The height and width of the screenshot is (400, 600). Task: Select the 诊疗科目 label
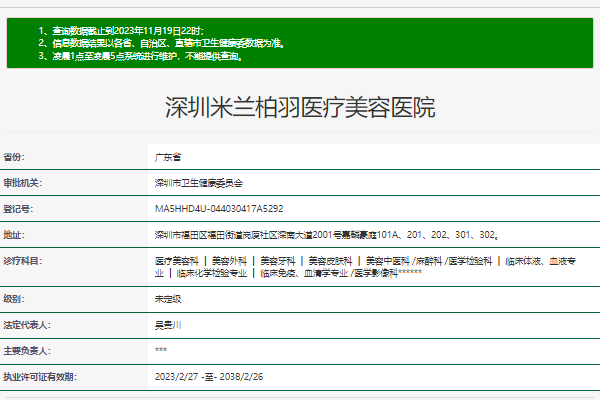pyautogui.click(x=23, y=261)
